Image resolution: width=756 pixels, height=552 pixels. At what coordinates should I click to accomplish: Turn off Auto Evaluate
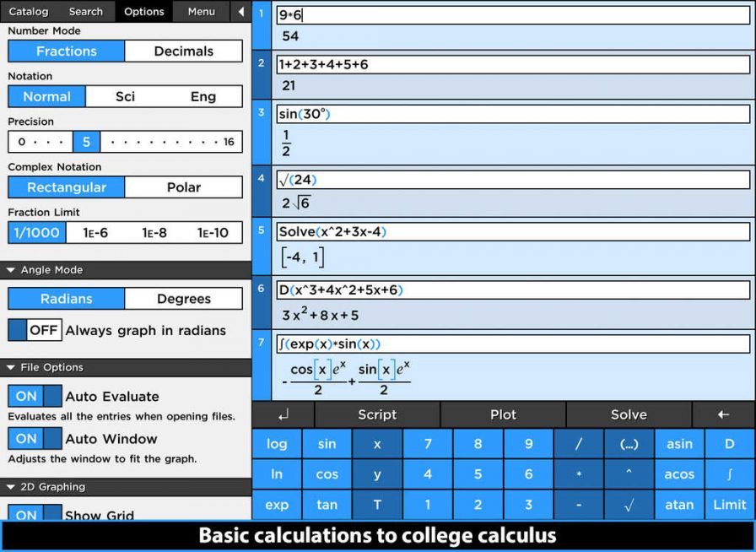[34, 396]
